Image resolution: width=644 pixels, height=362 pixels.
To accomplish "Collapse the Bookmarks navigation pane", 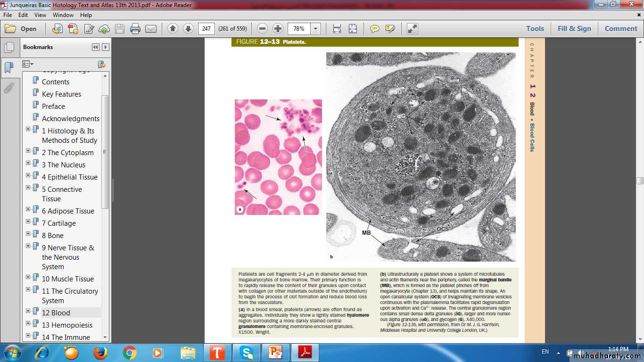I will pos(96,47).
